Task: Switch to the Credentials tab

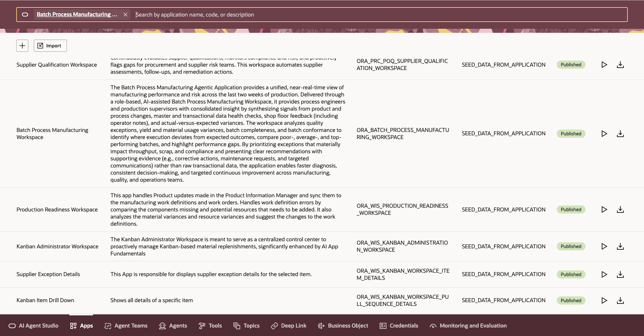Action: click(x=399, y=326)
